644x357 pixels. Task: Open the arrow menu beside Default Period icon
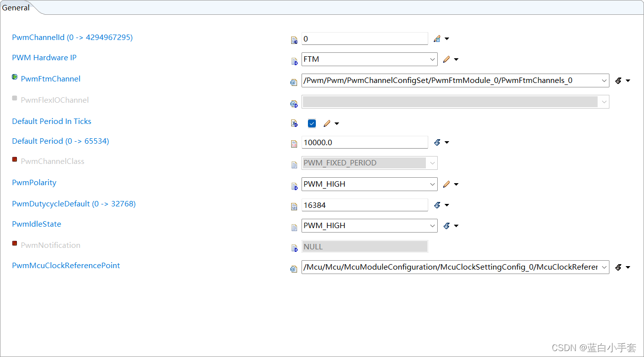(x=447, y=142)
